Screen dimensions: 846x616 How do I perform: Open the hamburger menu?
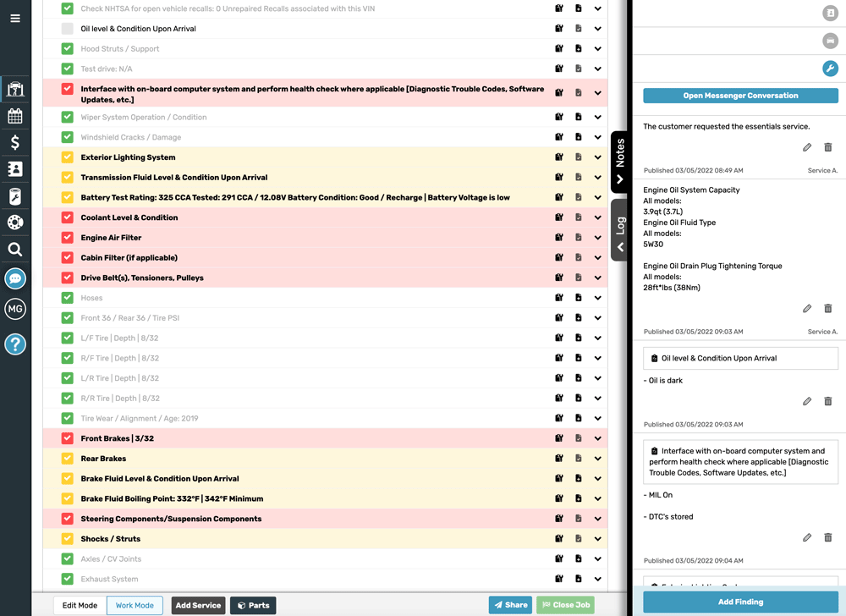(x=15, y=18)
